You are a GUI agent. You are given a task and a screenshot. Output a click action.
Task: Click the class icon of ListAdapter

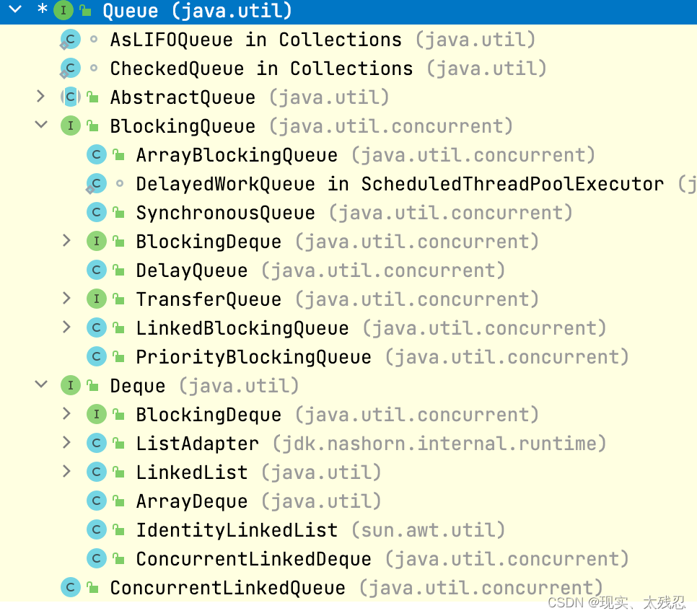click(96, 444)
